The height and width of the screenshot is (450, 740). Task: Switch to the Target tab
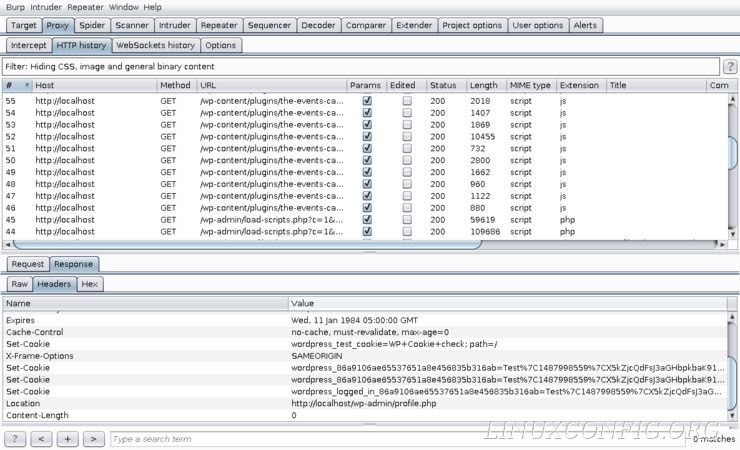tap(24, 25)
